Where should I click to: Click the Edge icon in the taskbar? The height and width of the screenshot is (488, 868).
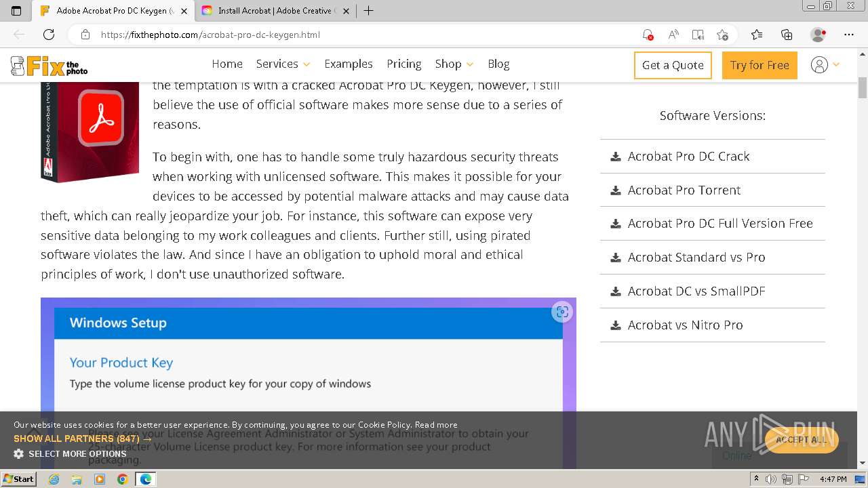[x=145, y=479]
